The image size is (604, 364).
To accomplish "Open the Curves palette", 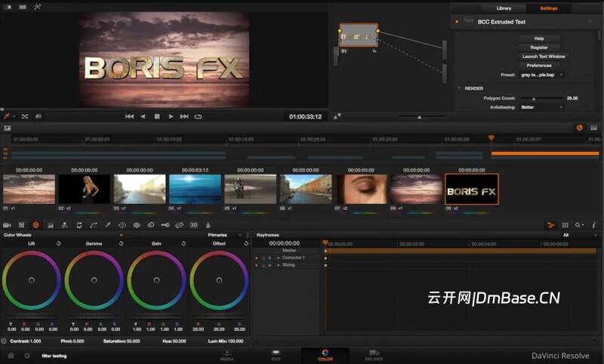I will click(94, 225).
